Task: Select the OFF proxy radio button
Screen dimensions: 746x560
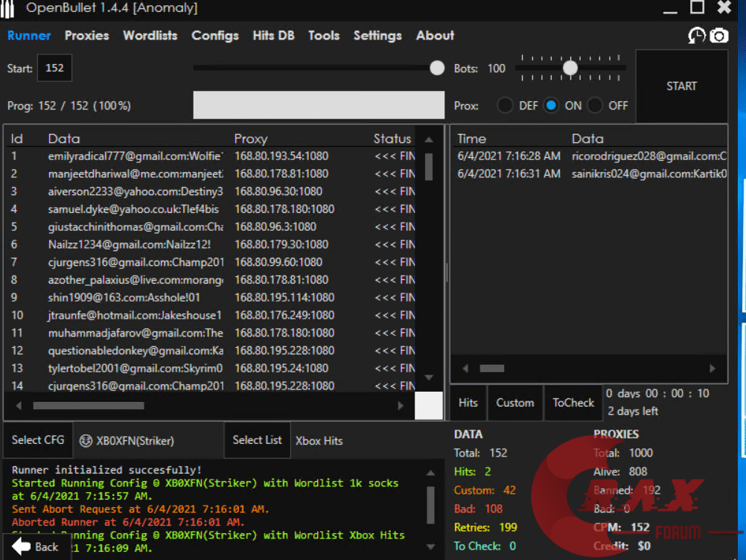Action: tap(595, 106)
